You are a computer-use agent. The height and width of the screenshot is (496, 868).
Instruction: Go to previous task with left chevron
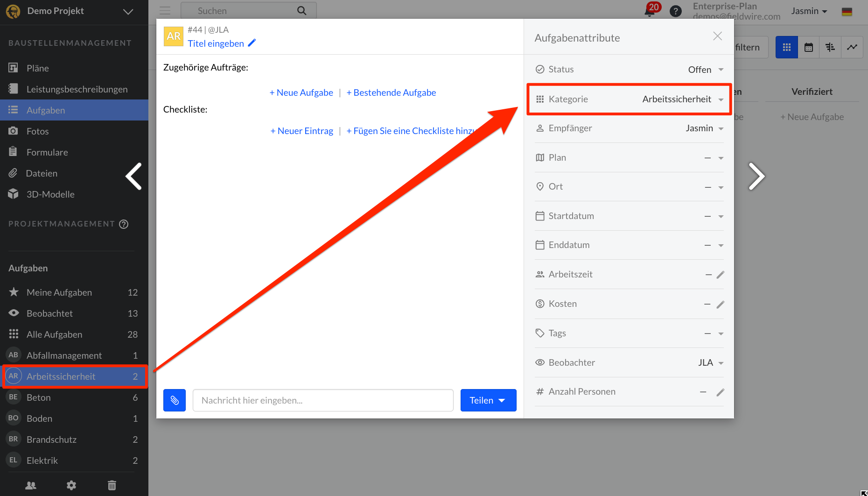tap(133, 177)
